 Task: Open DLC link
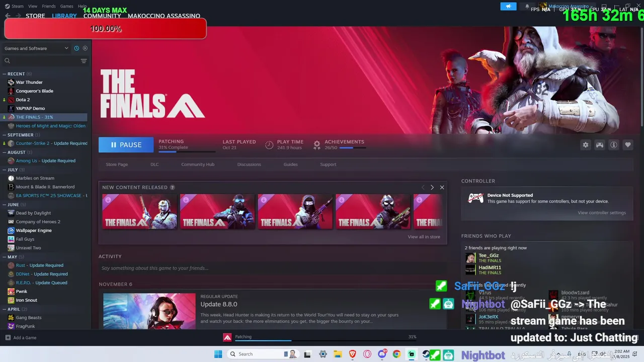(x=154, y=164)
